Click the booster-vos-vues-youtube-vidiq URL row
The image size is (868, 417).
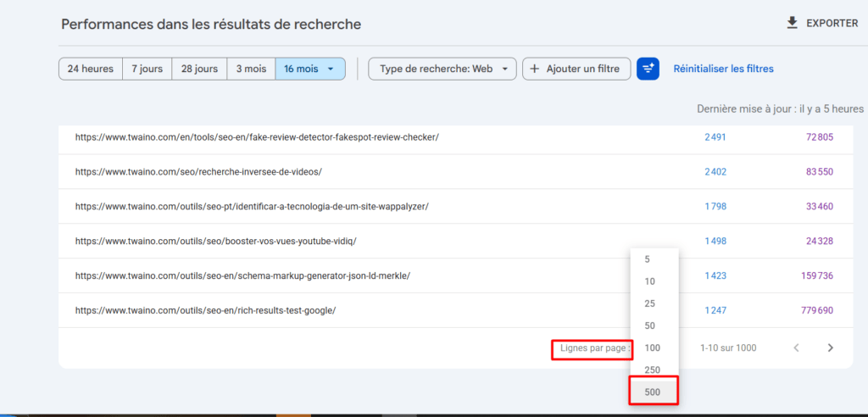[455, 241]
